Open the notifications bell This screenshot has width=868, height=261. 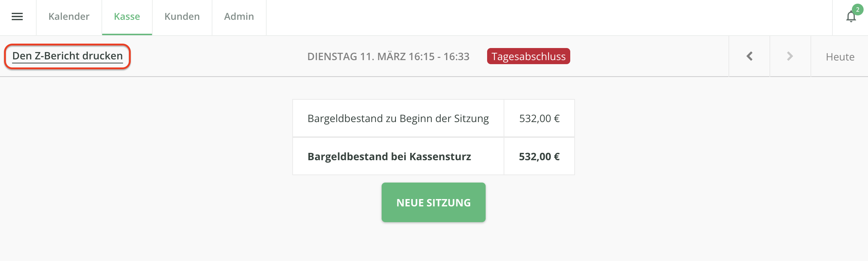tap(851, 17)
